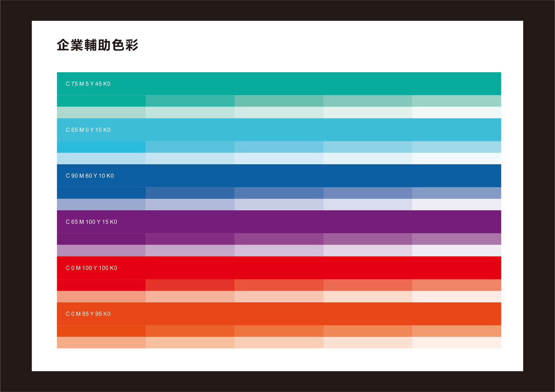The image size is (555, 392).
Task: Pick the palest tint of the orange group
Action: click(457, 342)
